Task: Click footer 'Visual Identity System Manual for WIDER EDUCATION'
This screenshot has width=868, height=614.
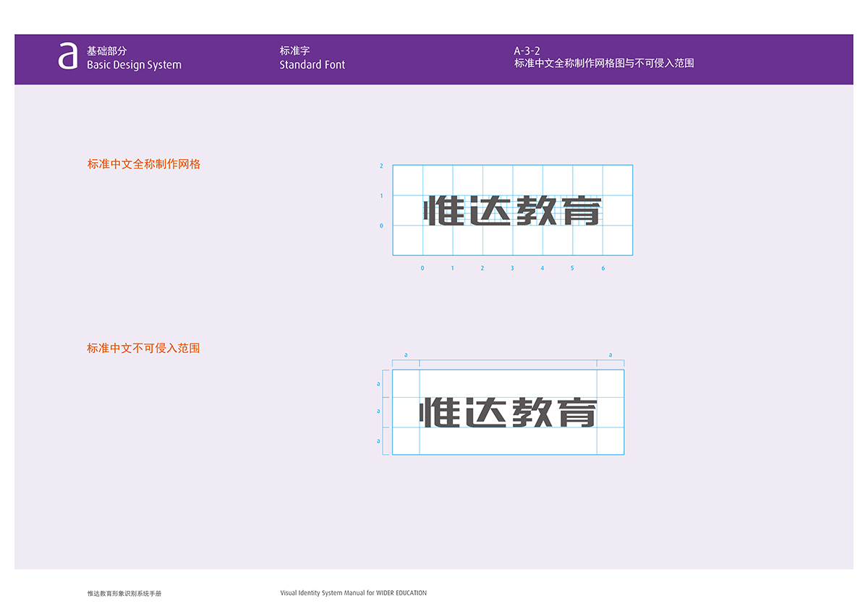Action: click(353, 593)
